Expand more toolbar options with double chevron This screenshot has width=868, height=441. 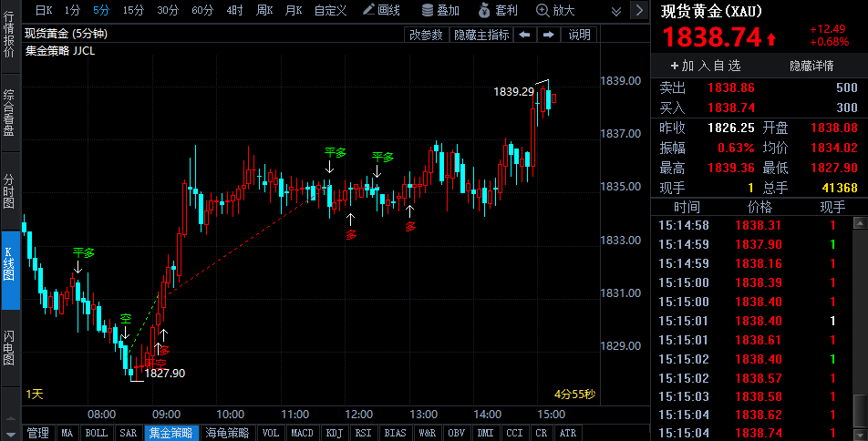coord(615,10)
